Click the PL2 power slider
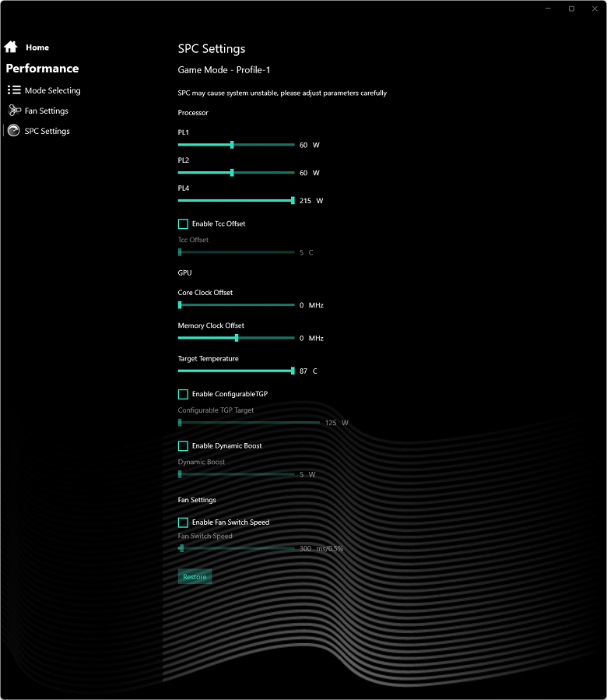Viewport: 607px width, 700px height. pyautogui.click(x=236, y=173)
